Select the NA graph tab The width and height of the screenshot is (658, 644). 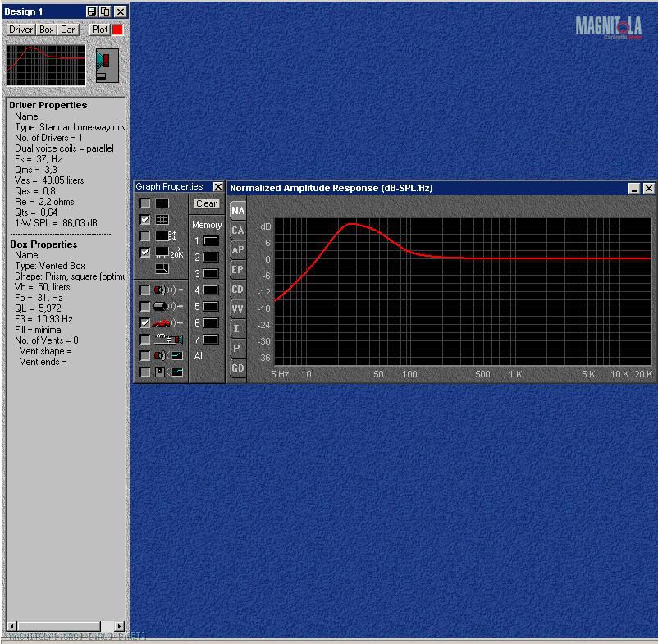click(x=238, y=211)
